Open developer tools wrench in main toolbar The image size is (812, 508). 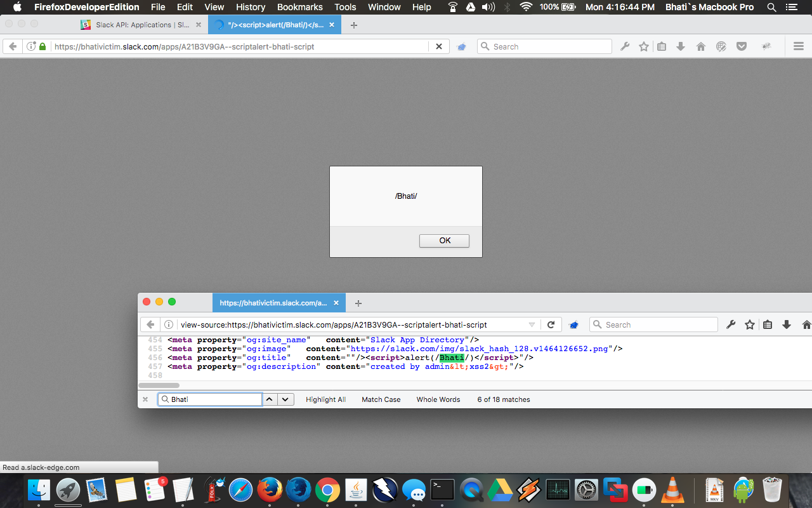625,46
